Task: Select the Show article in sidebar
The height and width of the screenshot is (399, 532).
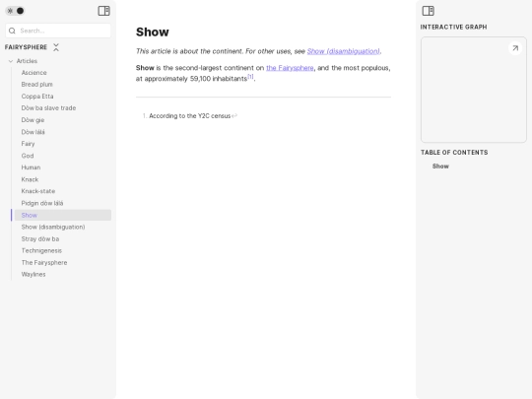Action: pyautogui.click(x=63, y=215)
